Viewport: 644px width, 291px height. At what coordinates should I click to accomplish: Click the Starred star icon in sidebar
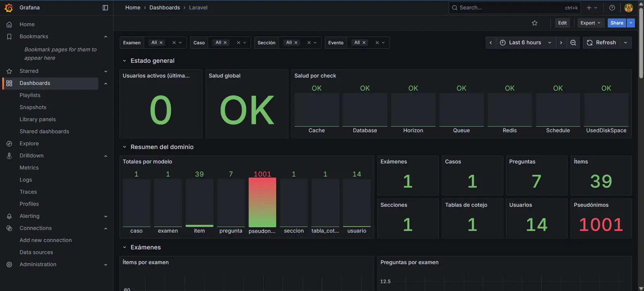(9, 71)
